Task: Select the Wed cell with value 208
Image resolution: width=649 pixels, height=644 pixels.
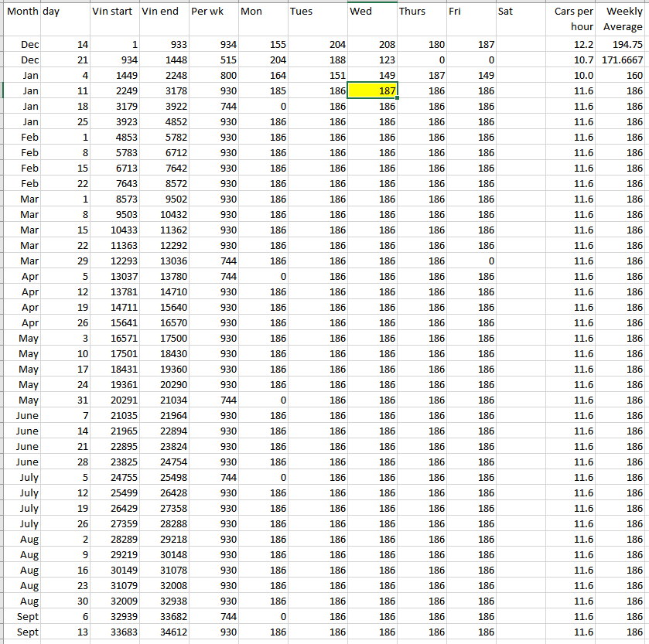Action: point(371,45)
